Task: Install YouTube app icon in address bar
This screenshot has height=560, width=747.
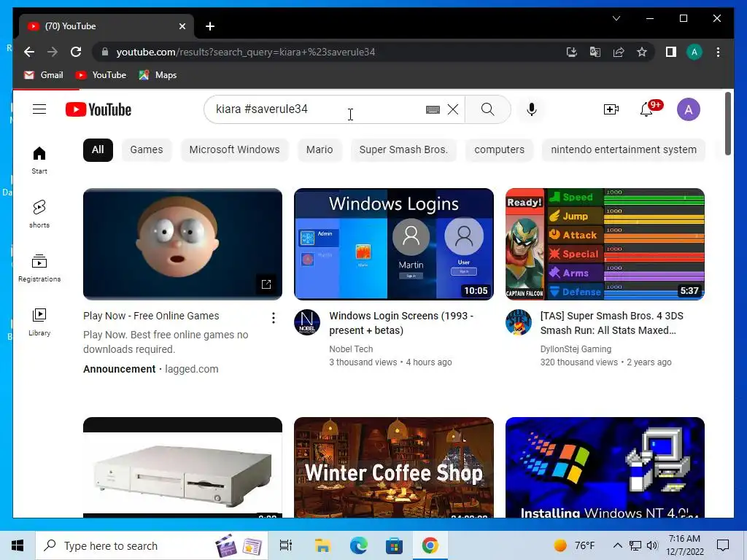Action: (572, 52)
